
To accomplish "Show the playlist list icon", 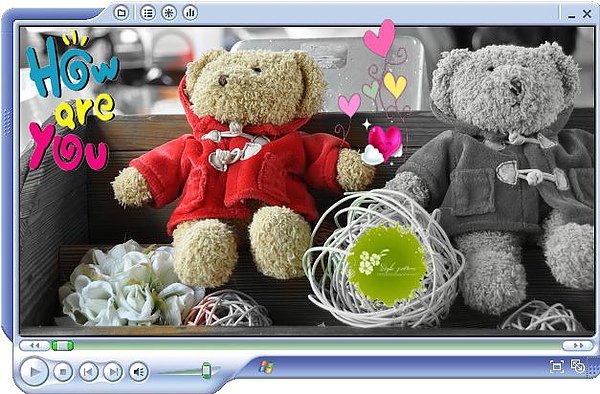I will 148,13.
